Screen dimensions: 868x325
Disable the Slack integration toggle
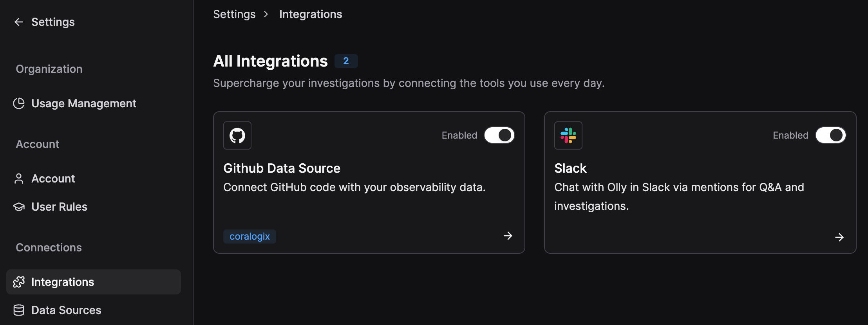tap(831, 135)
